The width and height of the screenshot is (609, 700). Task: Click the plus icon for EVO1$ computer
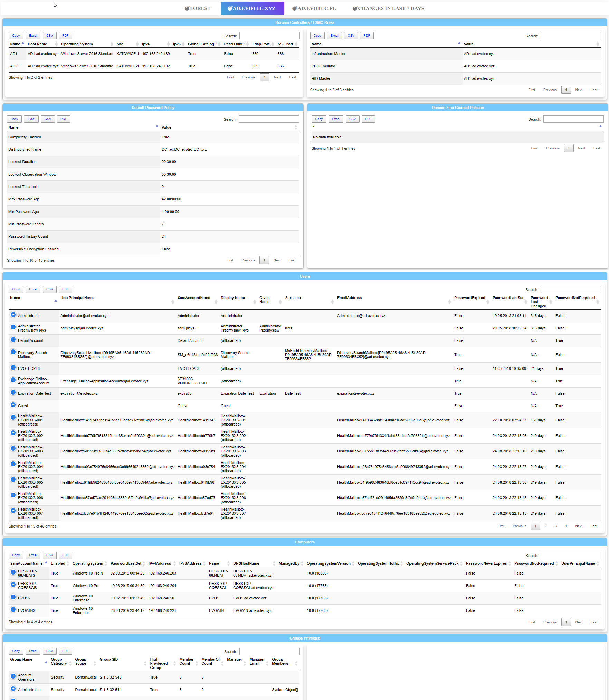pos(13,597)
